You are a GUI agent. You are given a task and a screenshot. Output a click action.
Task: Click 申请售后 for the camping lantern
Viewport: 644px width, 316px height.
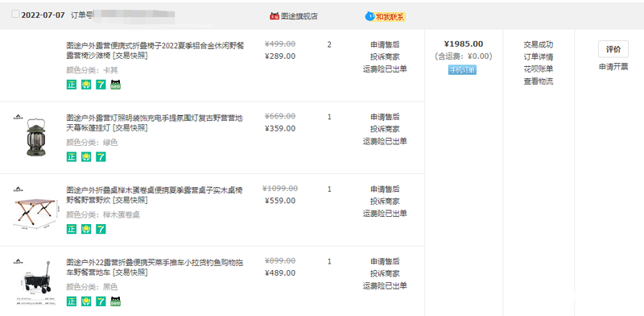tap(385, 117)
